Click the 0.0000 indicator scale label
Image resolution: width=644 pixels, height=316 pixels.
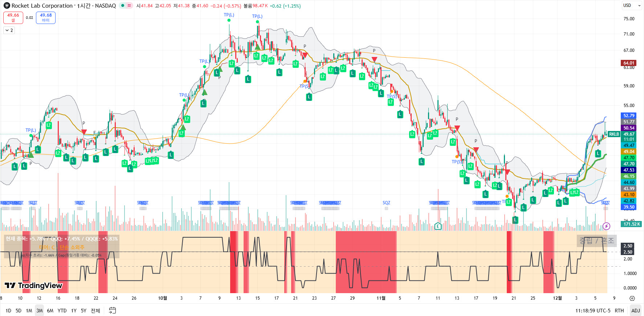click(x=630, y=288)
